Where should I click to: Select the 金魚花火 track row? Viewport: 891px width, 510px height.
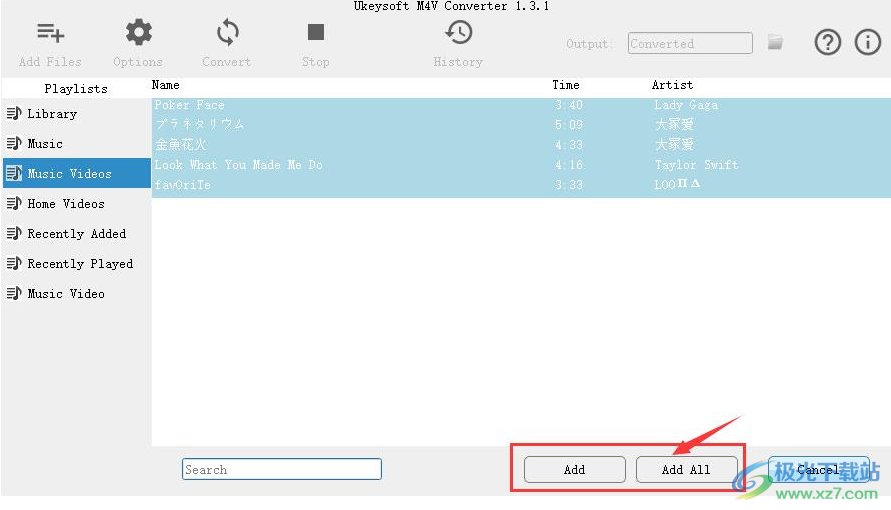(521, 144)
